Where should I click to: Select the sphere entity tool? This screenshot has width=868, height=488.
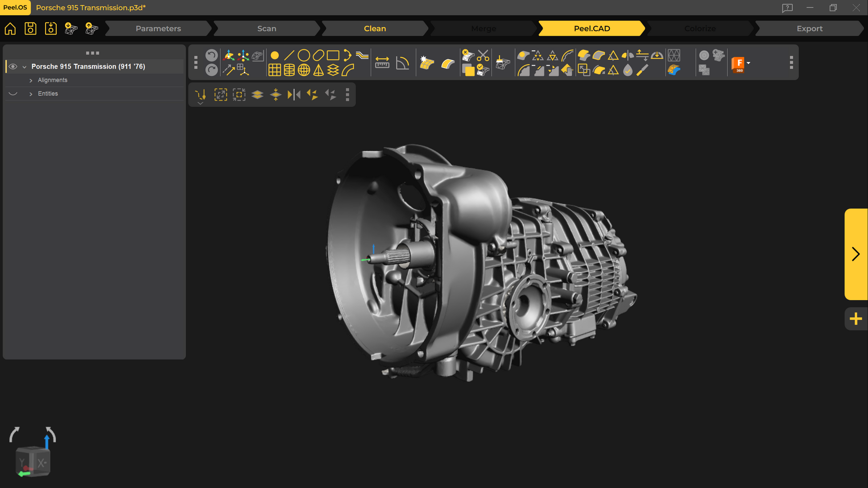(x=304, y=70)
